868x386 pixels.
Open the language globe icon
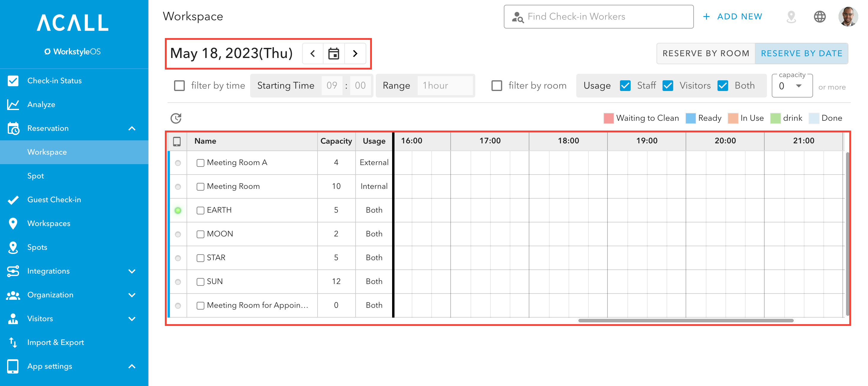point(820,17)
